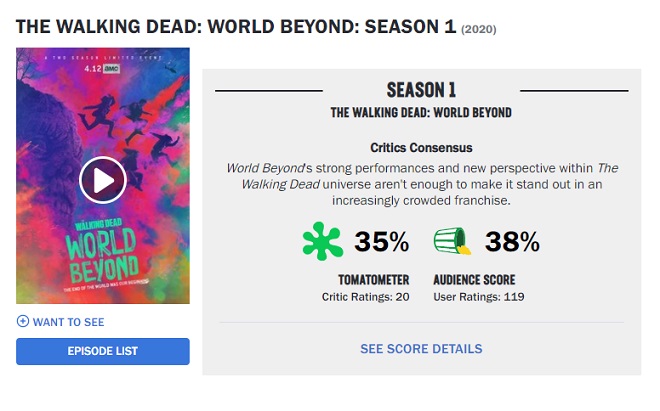Open User Ratings: 119 count
Screen dimensions: 660x411
[x=479, y=297]
